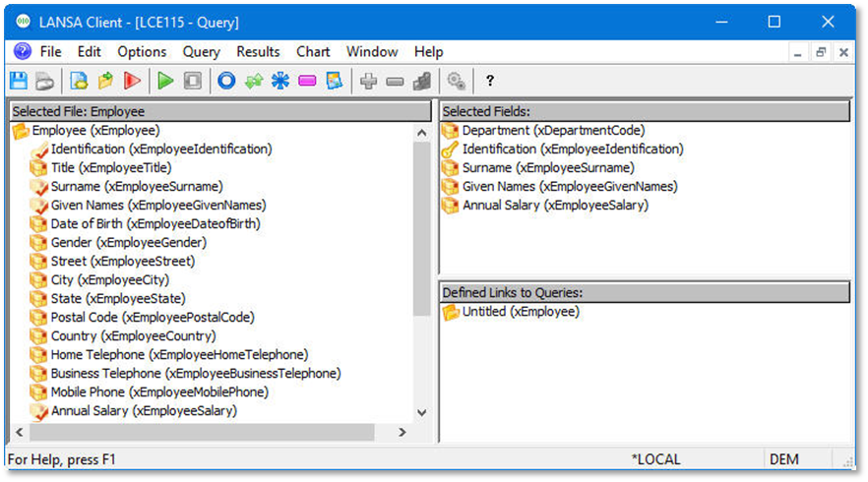This screenshot has width=868, height=482.
Task: Click the blue asterisk toolbar icon
Action: point(280,81)
